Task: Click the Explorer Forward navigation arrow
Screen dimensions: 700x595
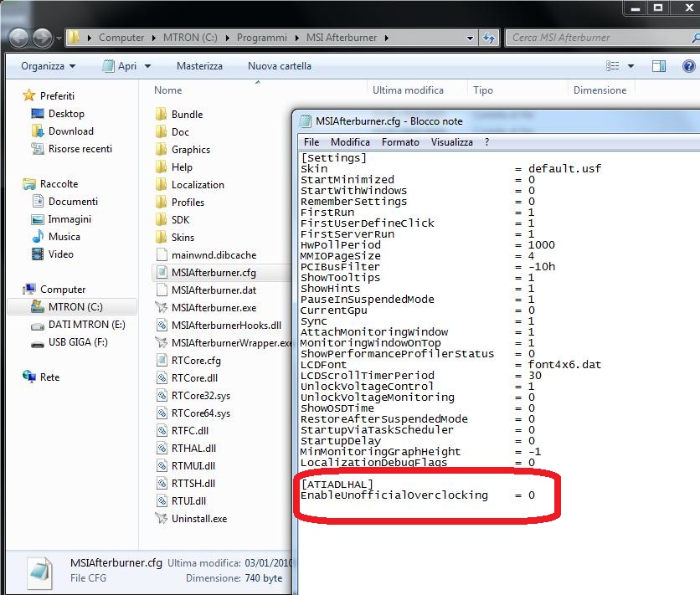Action: pyautogui.click(x=43, y=38)
